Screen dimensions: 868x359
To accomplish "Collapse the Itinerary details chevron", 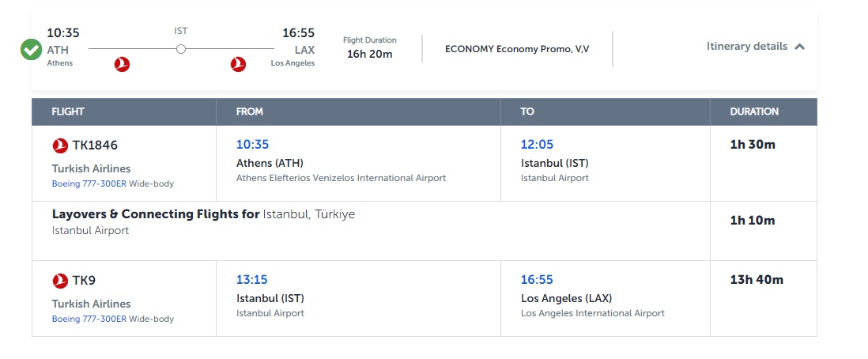I will pyautogui.click(x=799, y=47).
